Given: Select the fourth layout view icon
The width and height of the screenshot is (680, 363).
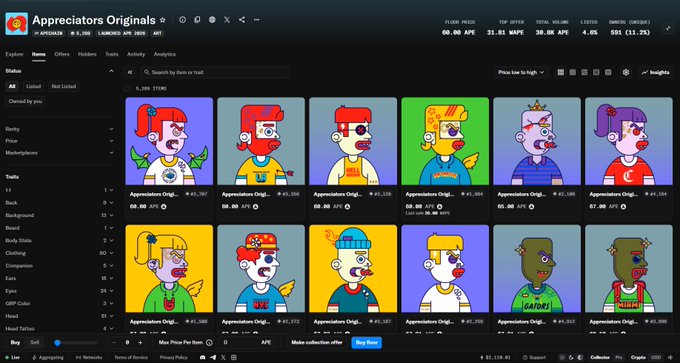Looking at the screenshot, I should [596, 72].
